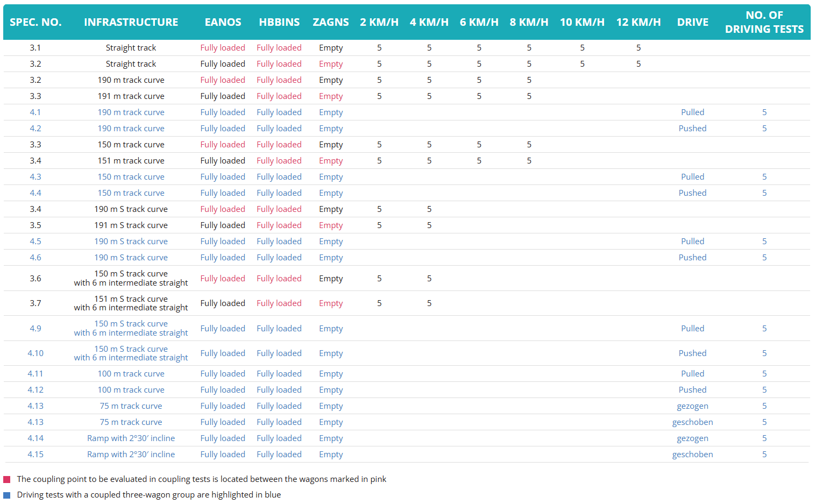This screenshot has width=815, height=504.
Task: Open spec number 4.10 entry
Action: 36,353
